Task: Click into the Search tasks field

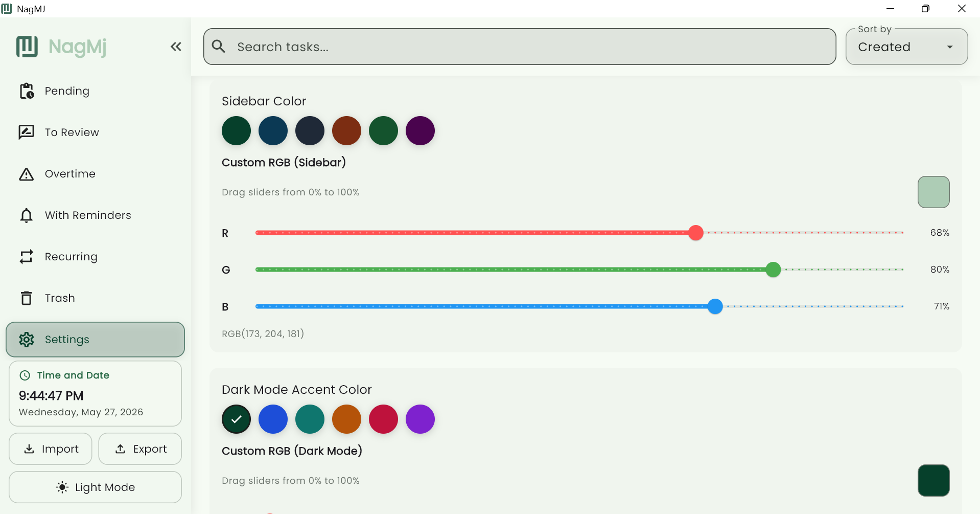Action: (x=520, y=47)
